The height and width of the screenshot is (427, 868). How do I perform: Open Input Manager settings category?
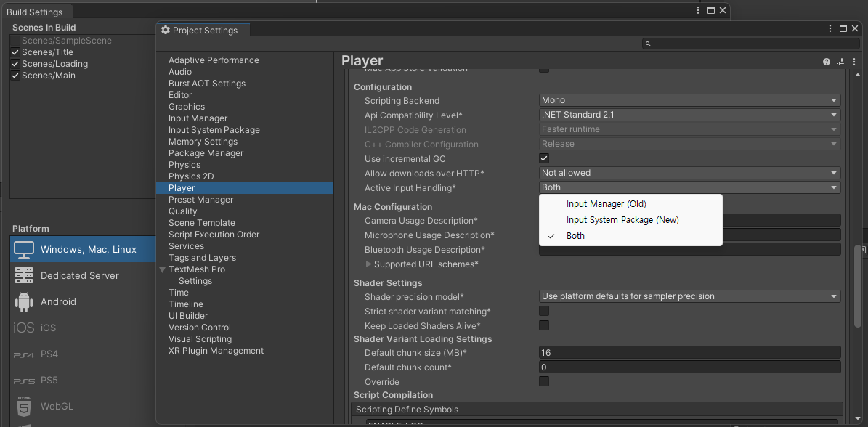[198, 118]
